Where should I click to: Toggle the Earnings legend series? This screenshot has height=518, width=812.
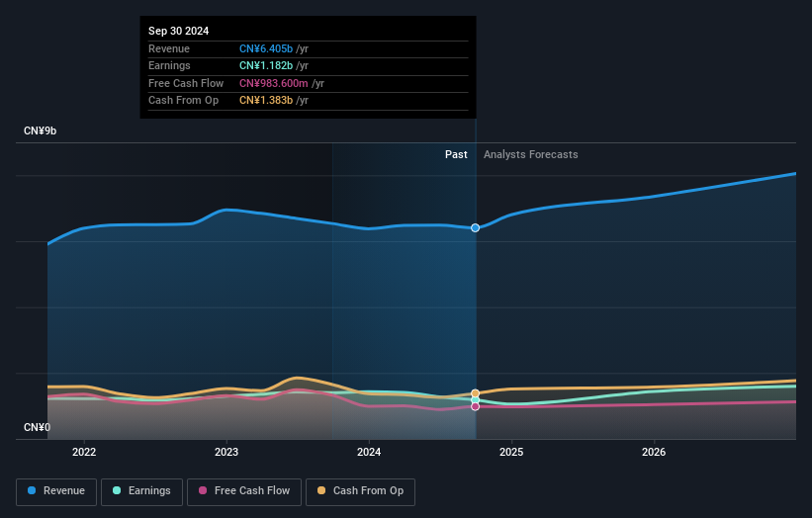pos(141,491)
